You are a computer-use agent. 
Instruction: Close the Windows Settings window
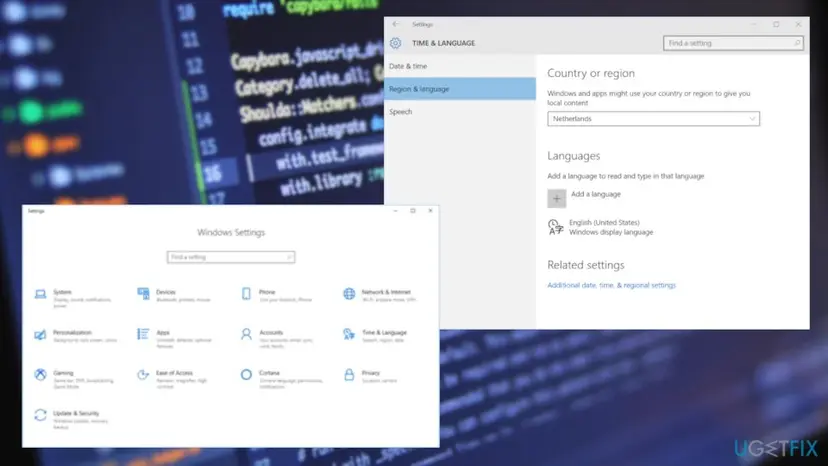click(x=430, y=211)
